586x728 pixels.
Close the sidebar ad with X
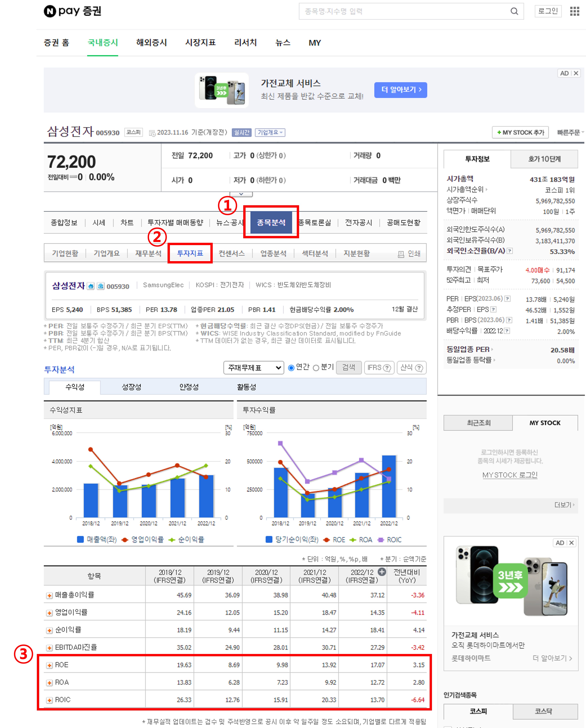(571, 543)
